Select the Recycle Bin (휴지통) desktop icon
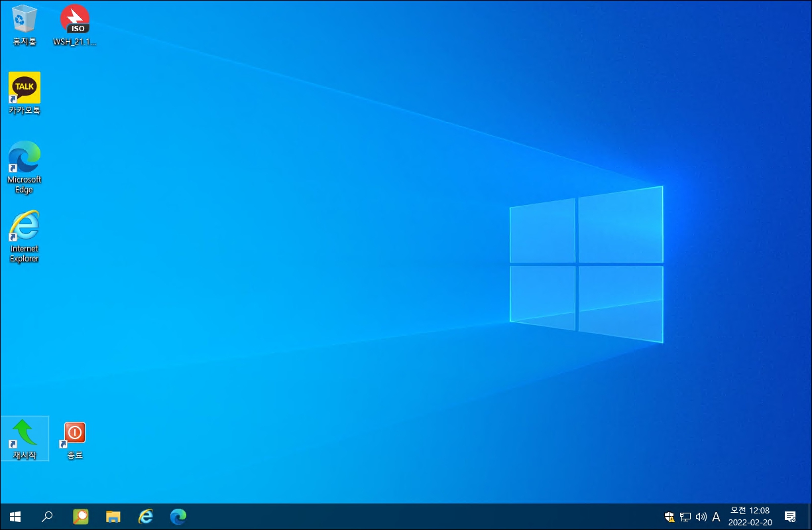Image resolution: width=812 pixels, height=530 pixels. coord(25,25)
